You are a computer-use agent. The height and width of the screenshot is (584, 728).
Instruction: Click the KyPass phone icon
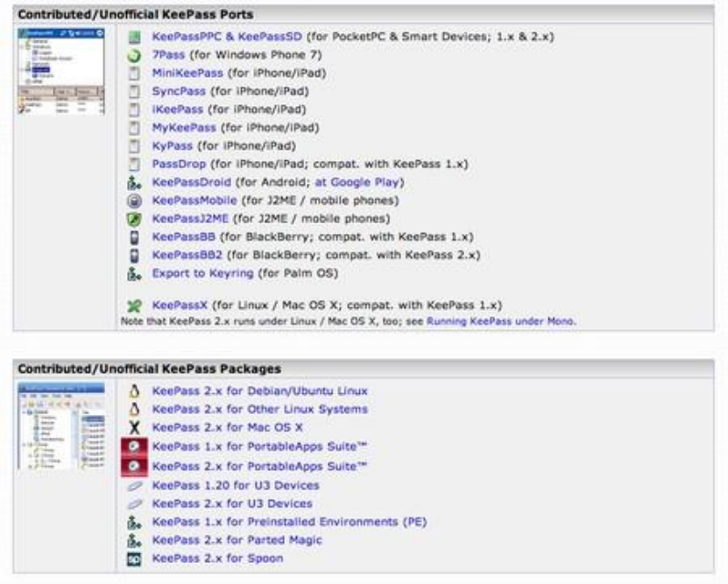click(134, 146)
